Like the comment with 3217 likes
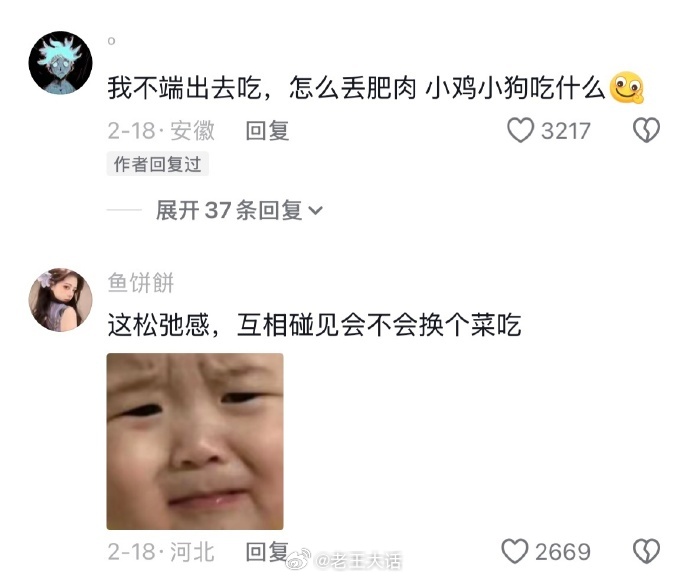690x578 pixels. [x=520, y=130]
